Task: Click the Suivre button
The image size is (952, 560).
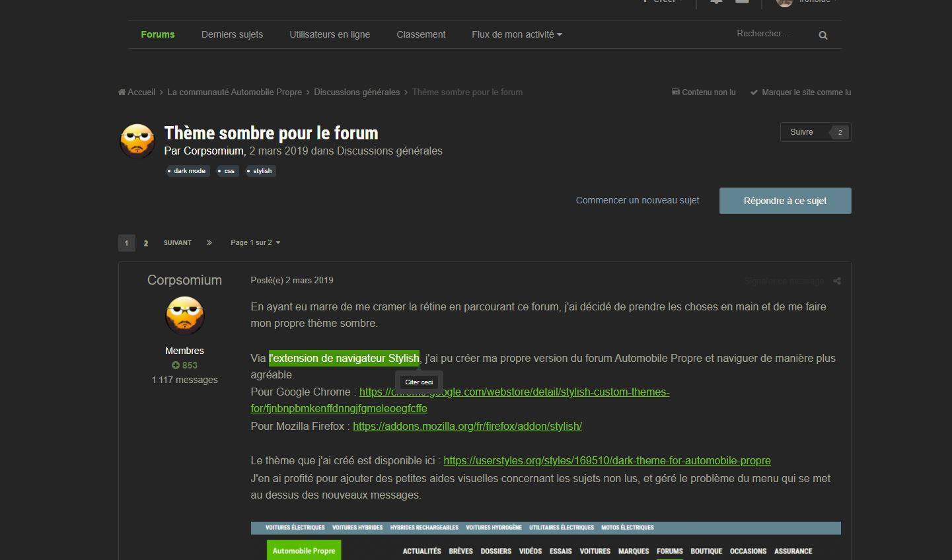Action: pyautogui.click(x=801, y=132)
